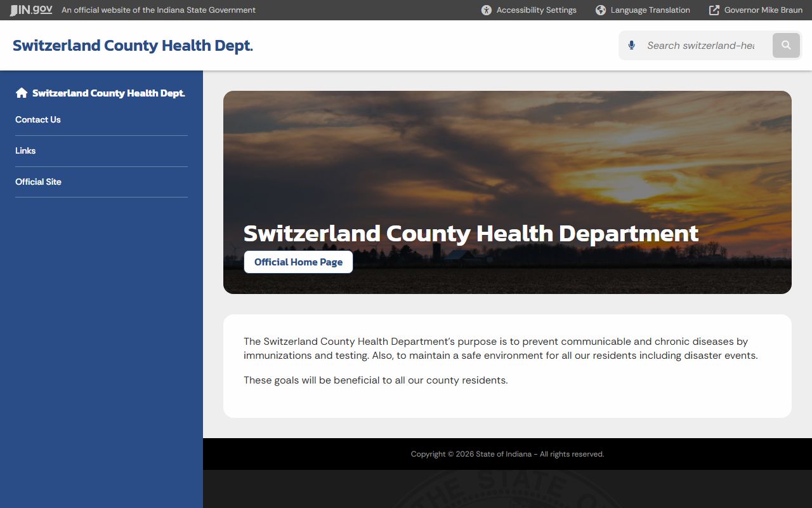Click the globe language icon
The height and width of the screenshot is (508, 812).
point(601,10)
